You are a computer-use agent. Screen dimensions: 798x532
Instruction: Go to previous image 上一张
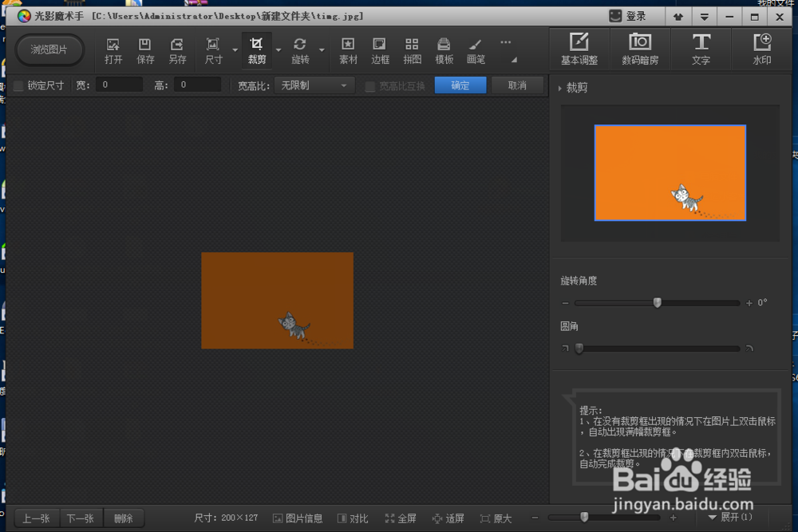(x=36, y=518)
